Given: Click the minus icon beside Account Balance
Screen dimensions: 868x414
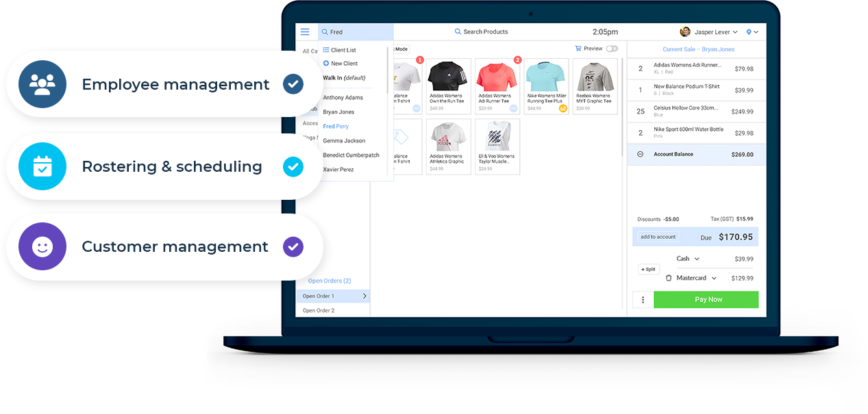Looking at the screenshot, I should [x=641, y=155].
